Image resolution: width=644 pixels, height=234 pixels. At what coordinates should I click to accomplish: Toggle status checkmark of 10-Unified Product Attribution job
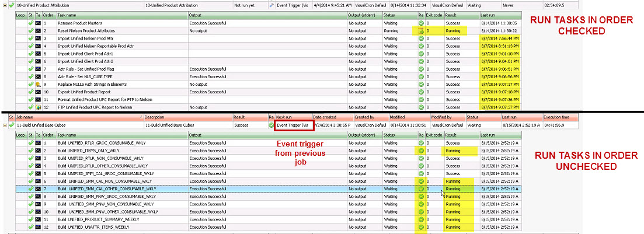pos(11,5)
